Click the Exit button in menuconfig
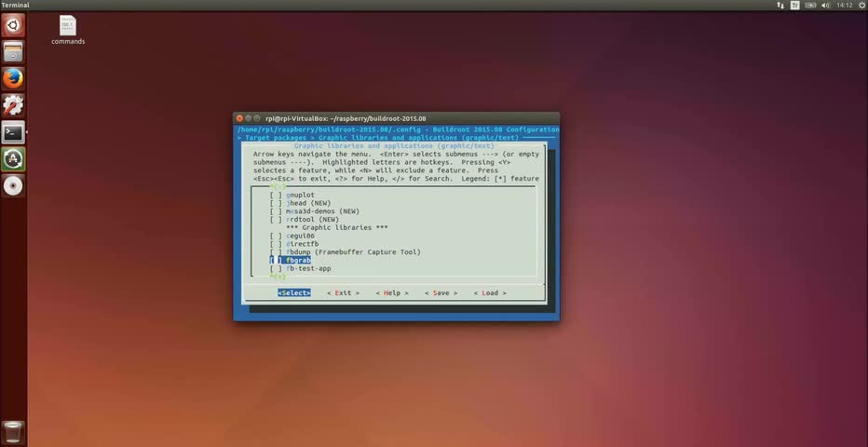Screen dimensions: 868x447 click(344, 293)
